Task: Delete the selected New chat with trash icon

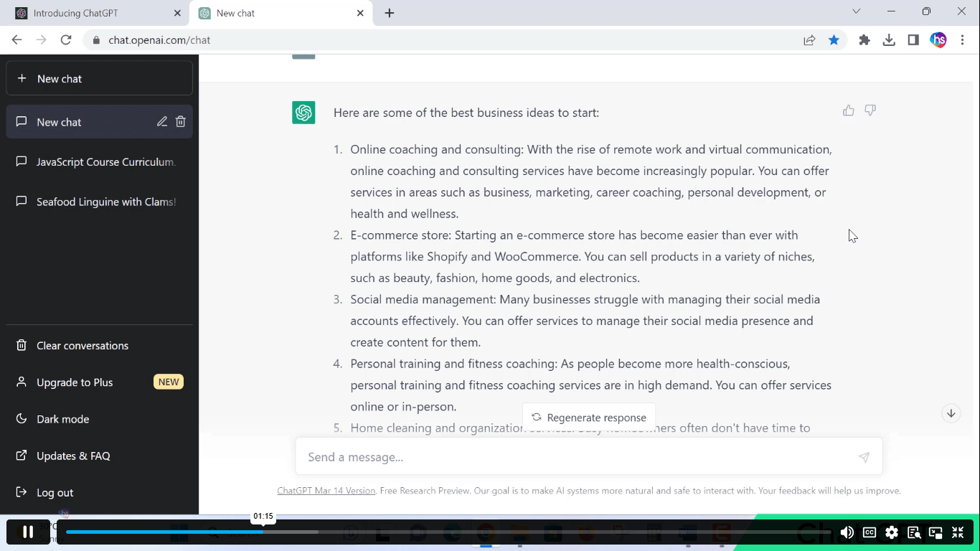Action: [181, 122]
